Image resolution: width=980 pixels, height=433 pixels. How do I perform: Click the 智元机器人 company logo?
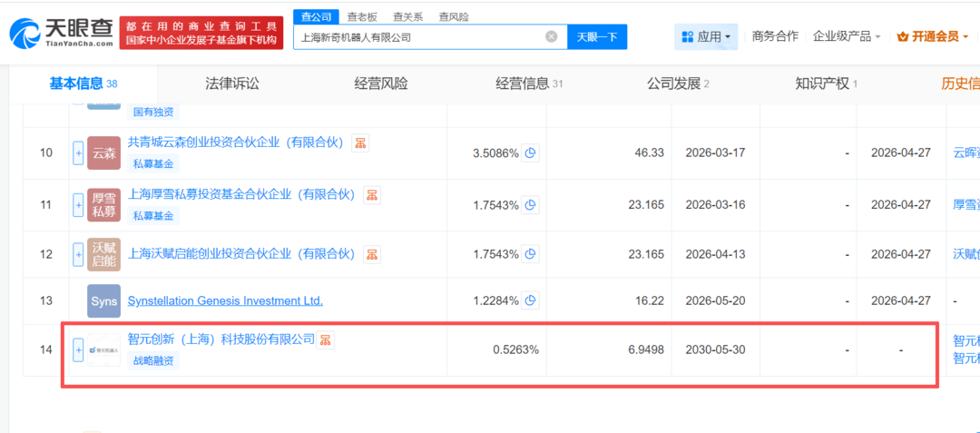tap(103, 349)
